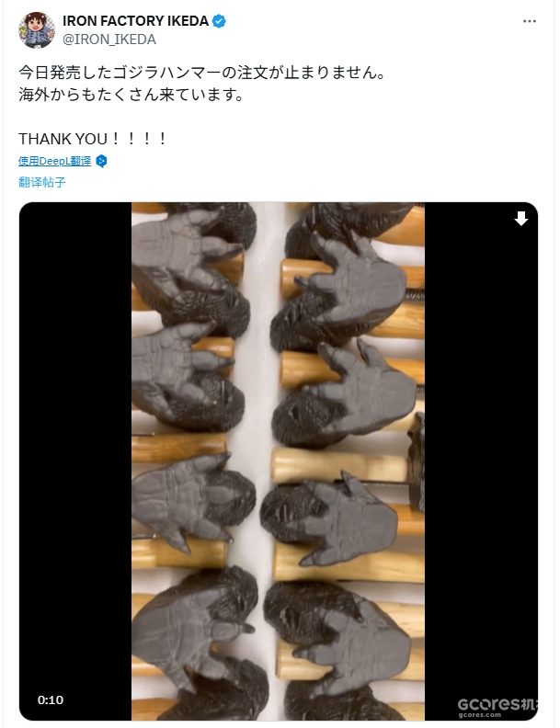Click the 海外からもたくさん来ています text line
This screenshot has height=728, width=560.
[131, 95]
